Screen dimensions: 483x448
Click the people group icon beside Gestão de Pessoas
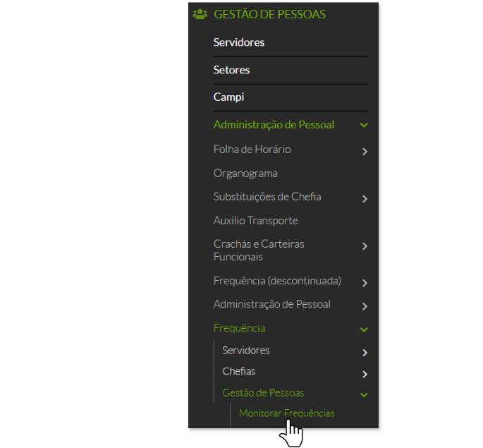[200, 14]
